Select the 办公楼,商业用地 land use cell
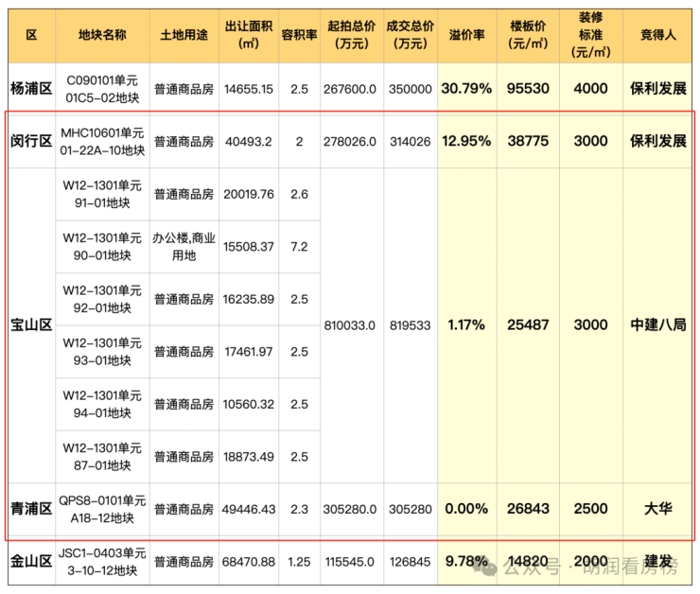 click(184, 246)
